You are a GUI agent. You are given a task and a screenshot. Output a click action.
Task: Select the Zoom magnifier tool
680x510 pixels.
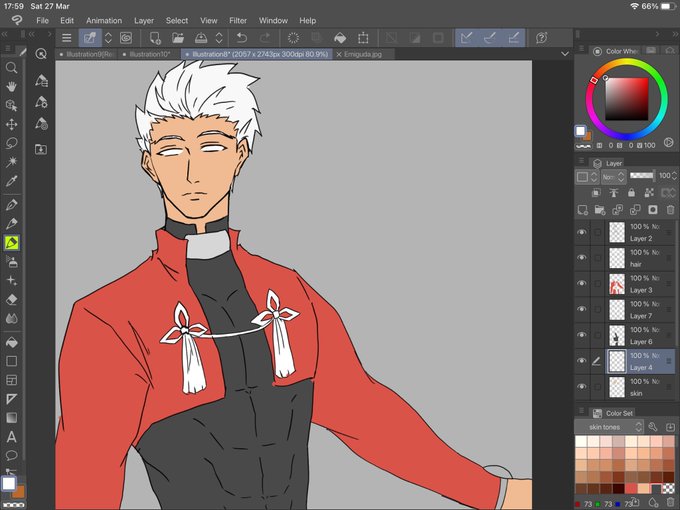11,68
